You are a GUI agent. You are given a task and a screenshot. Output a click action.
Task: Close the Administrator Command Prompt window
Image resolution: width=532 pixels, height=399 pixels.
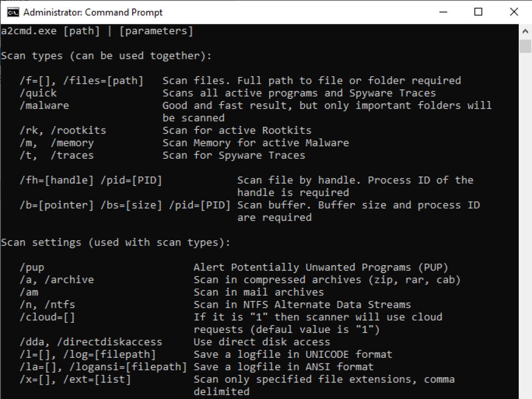pyautogui.click(x=514, y=12)
